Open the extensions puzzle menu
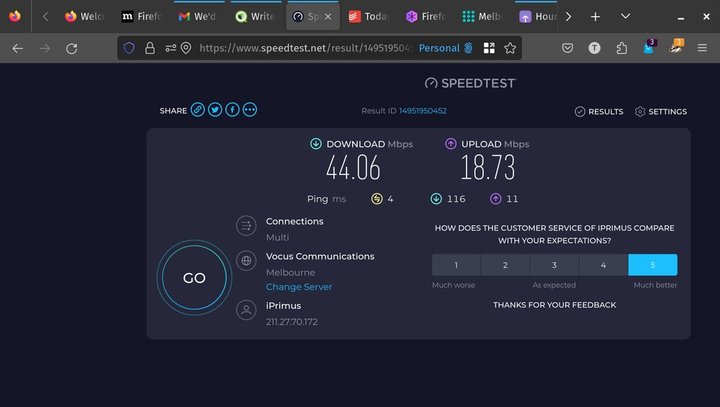This screenshot has width=720, height=407. tap(622, 48)
